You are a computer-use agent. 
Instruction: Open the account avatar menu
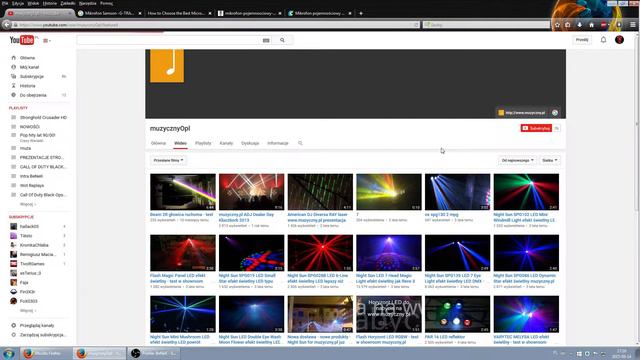(x=619, y=40)
